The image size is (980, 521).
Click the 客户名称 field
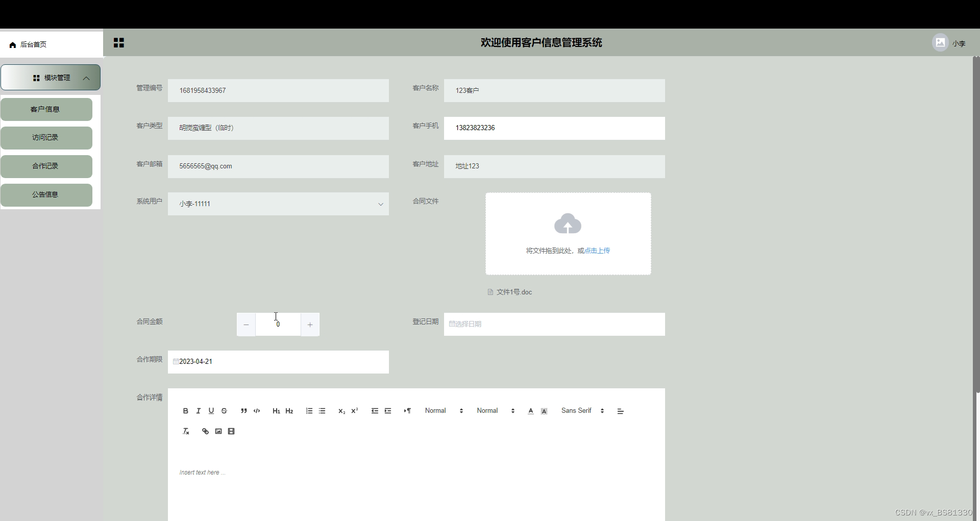point(554,90)
